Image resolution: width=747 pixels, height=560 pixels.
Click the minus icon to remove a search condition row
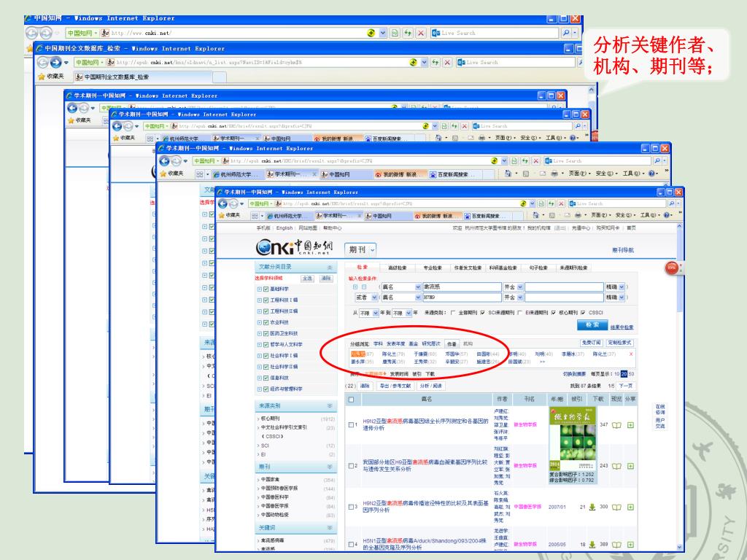click(364, 287)
